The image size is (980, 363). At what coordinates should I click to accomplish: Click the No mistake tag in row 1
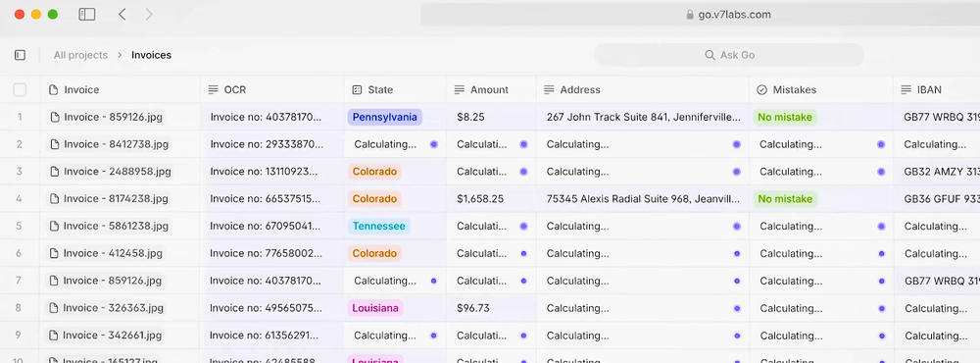tap(785, 117)
